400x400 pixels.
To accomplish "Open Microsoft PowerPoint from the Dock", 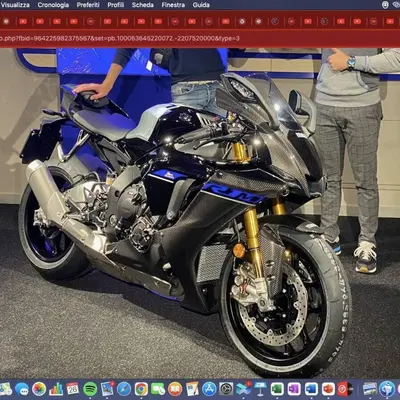I will (x=328, y=389).
